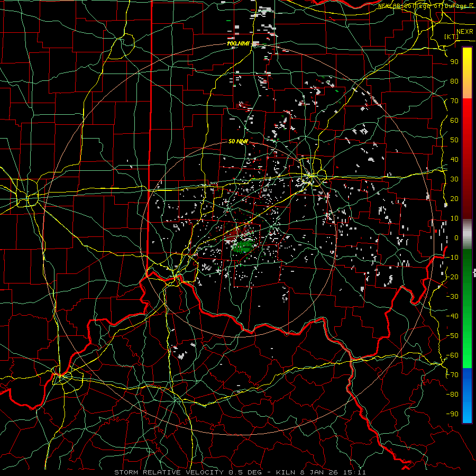Image resolution: width=476 pixels, height=476 pixels.
Task: Click the -10 knot scale value
Action: [452, 258]
